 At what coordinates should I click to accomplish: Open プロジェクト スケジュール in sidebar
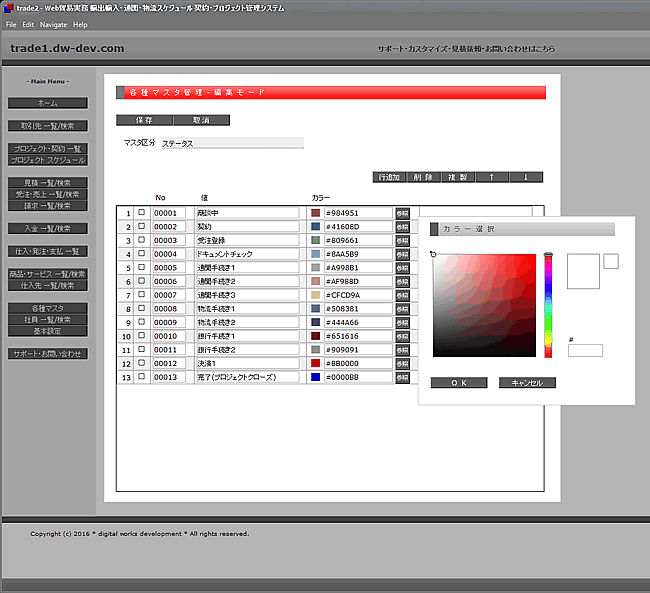tap(48, 160)
